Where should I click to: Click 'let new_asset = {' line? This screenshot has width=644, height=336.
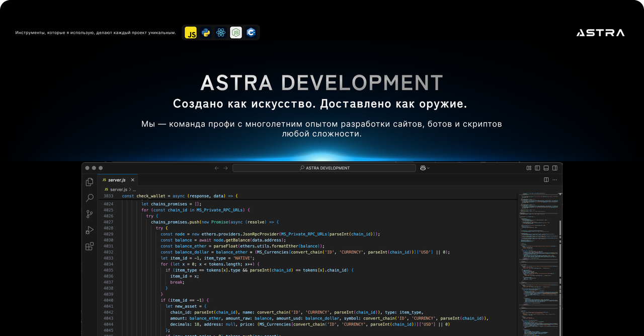[186, 306]
